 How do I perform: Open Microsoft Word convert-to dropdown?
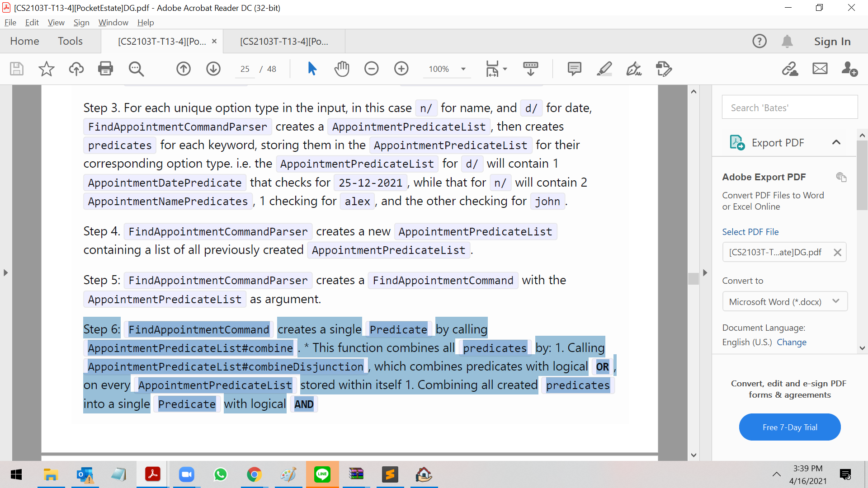pos(784,301)
